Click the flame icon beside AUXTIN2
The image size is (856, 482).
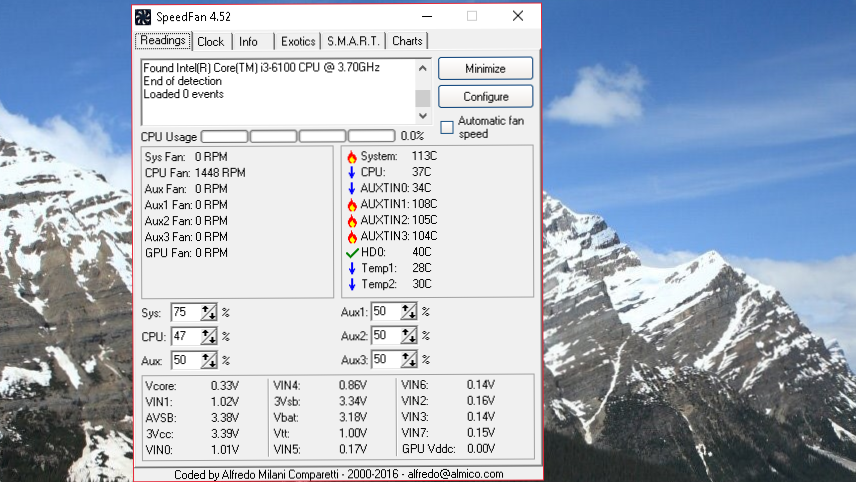click(x=352, y=221)
